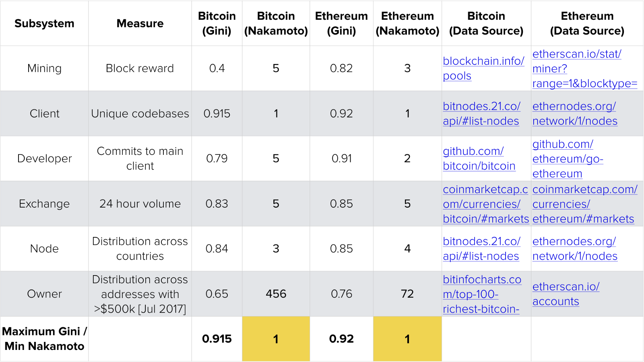Viewport: 644px width, 362px height.
Task: Click bitnodes.21.co link in Node row
Action: click(481, 241)
